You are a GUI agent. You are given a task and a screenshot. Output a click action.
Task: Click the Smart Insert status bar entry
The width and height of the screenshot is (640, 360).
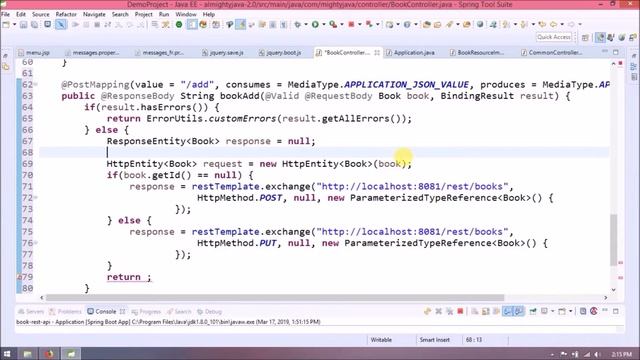pyautogui.click(x=434, y=340)
